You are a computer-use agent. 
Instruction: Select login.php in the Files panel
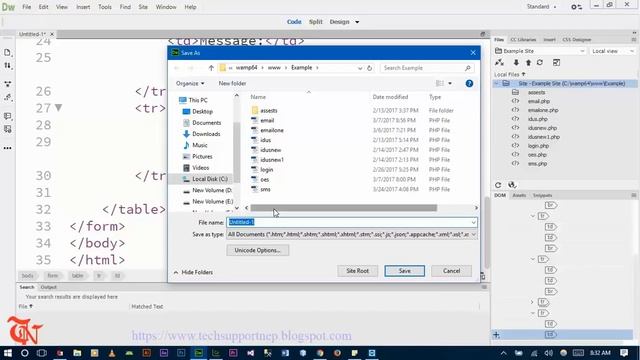click(538, 146)
